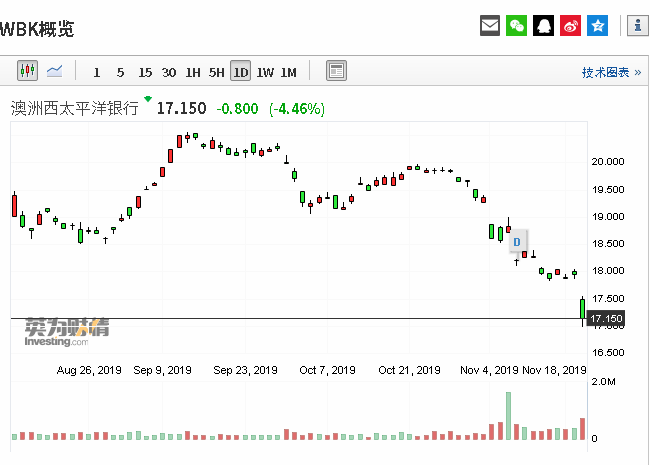Open the 技术图表 link
Image resolution: width=650 pixels, height=465 pixels.
pyautogui.click(x=611, y=73)
